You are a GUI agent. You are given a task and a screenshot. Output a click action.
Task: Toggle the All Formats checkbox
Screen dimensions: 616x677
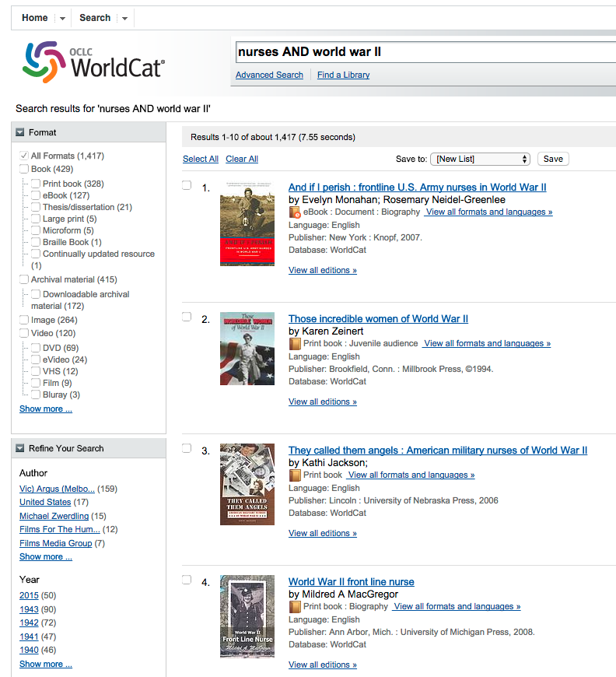click(x=24, y=156)
